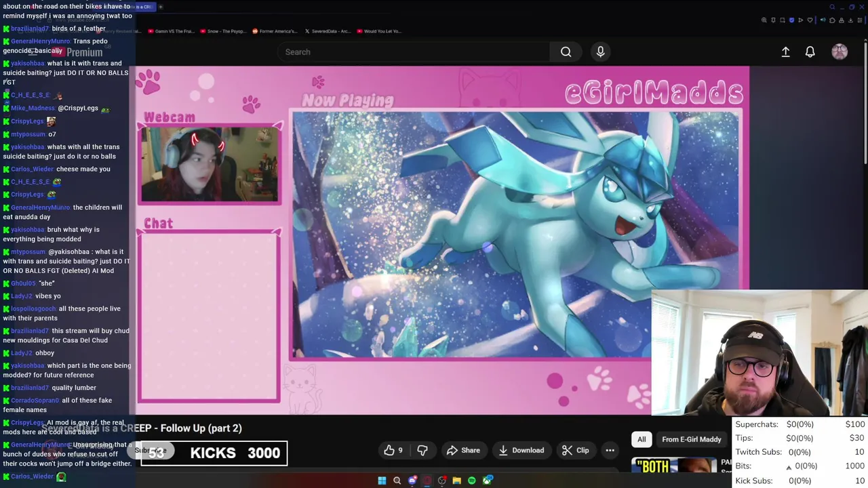This screenshot has width=868, height=488.
Task: Click chat username GeneralHenryMunro about children
Action: point(40,207)
